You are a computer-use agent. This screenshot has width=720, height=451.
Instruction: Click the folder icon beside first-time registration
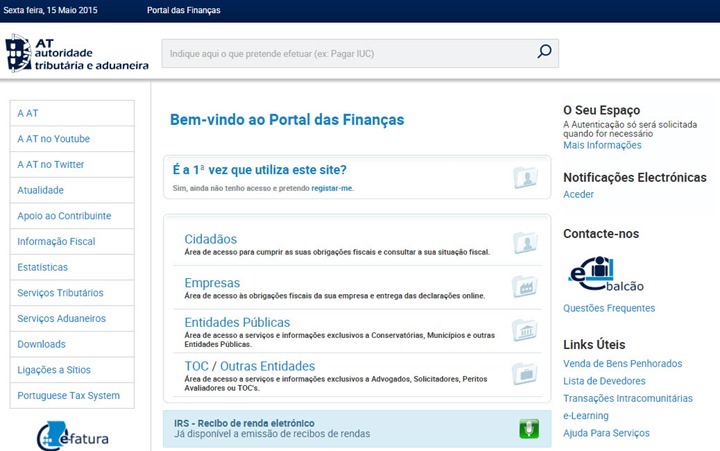coord(525,177)
